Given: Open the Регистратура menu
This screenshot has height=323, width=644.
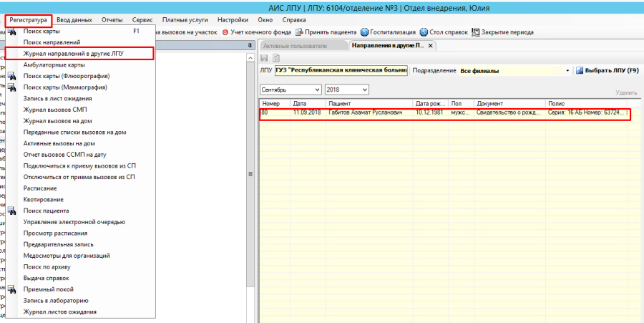Looking at the screenshot, I should pos(29,20).
